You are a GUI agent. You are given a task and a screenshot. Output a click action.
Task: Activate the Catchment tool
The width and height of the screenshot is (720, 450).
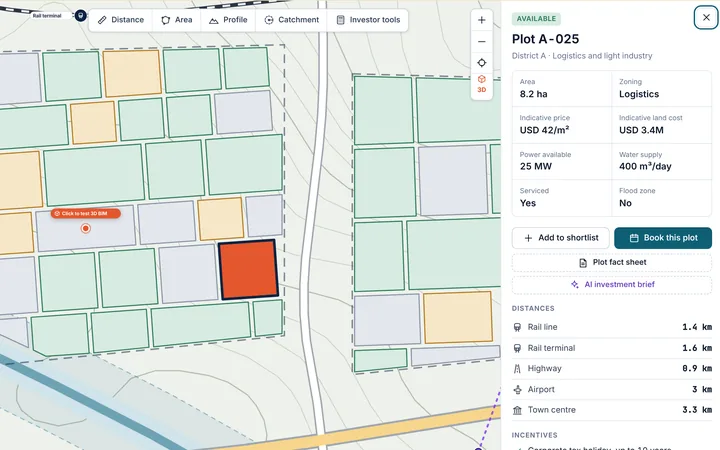click(292, 20)
